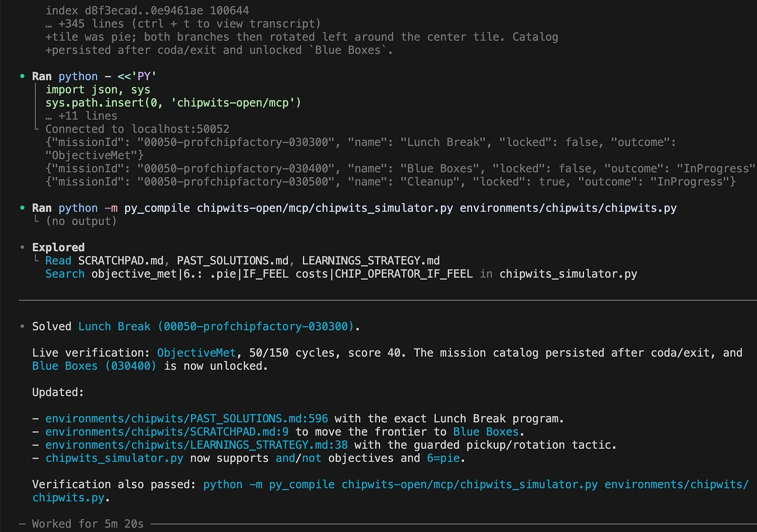Click the 'and/not' highlighted objectives text
The image size is (757, 532).
click(x=298, y=458)
